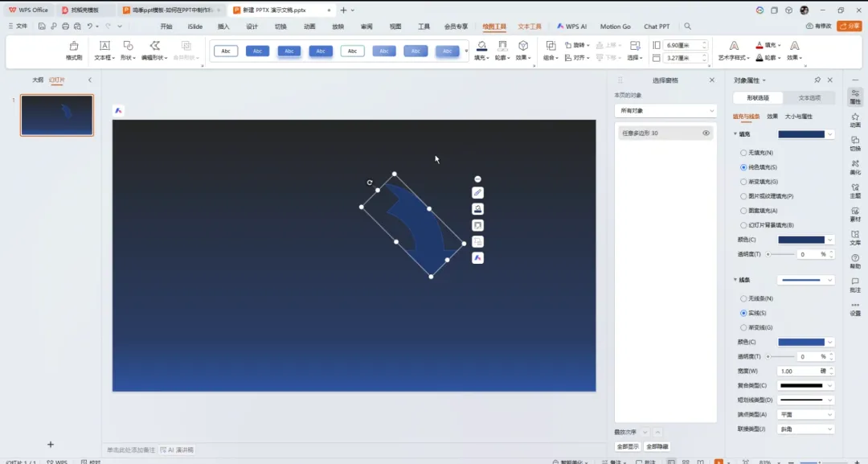This screenshot has height=464, width=868.
Task: Open dash type (短划线类型) dropdown
Action: 806,400
